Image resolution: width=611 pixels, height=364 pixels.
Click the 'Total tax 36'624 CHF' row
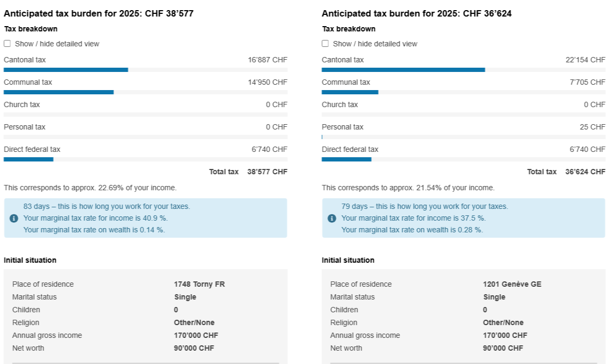(566, 172)
